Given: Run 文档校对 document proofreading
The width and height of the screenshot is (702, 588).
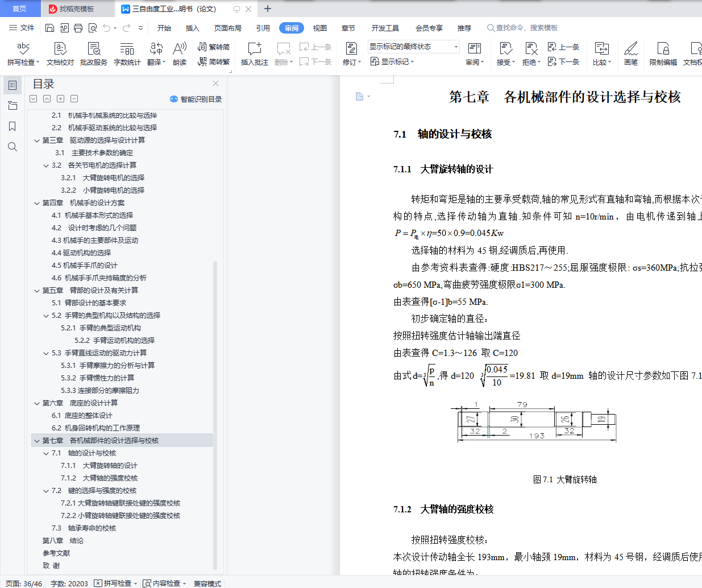Looking at the screenshot, I should pyautogui.click(x=60, y=54).
